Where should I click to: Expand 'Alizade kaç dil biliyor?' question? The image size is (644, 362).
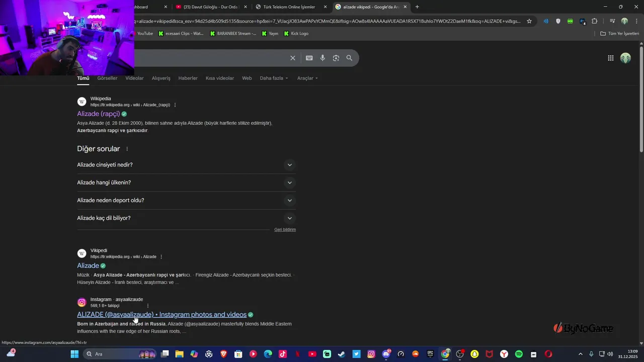(186, 218)
